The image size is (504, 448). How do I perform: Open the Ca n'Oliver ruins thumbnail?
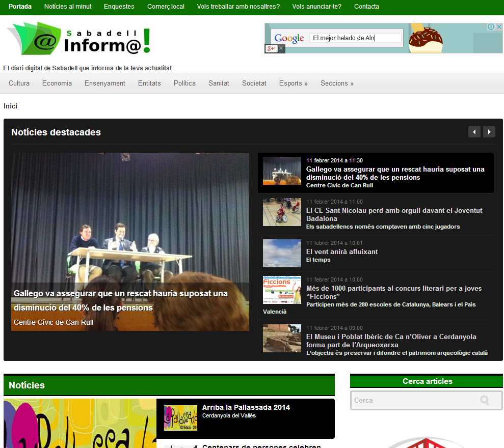point(282,338)
